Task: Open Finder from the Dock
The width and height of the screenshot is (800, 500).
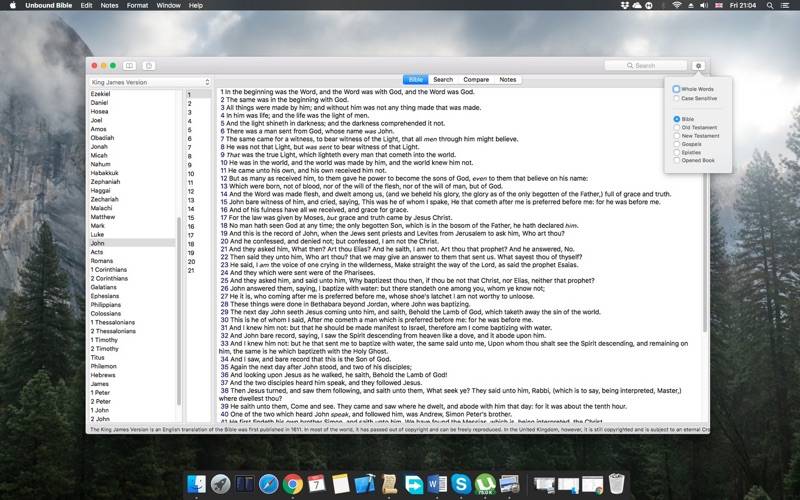Action: 196,484
